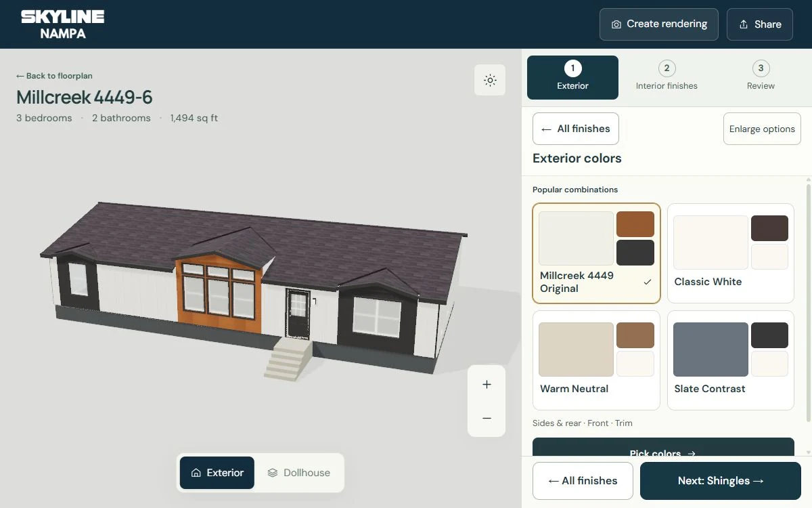812x508 pixels.
Task: Click the Create rendering button
Action: (659, 24)
